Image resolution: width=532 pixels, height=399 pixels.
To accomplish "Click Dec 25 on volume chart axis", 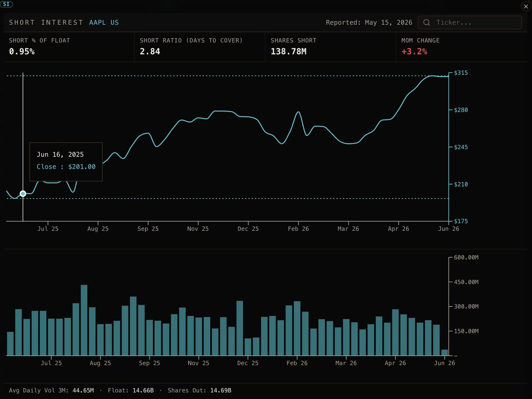I will click(x=248, y=363).
